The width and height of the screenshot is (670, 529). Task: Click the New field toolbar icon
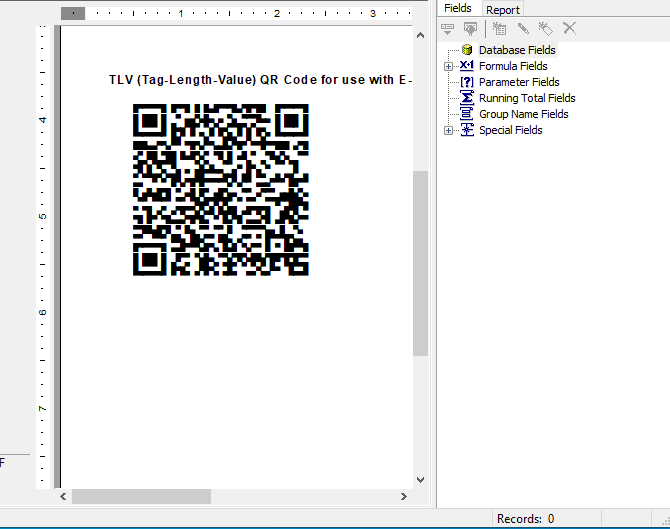click(499, 29)
